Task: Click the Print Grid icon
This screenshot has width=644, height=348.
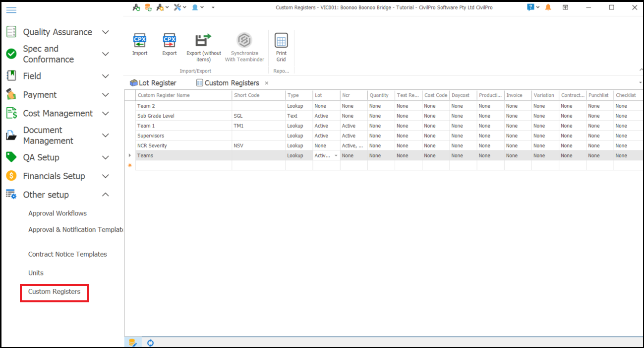Action: coord(281,40)
